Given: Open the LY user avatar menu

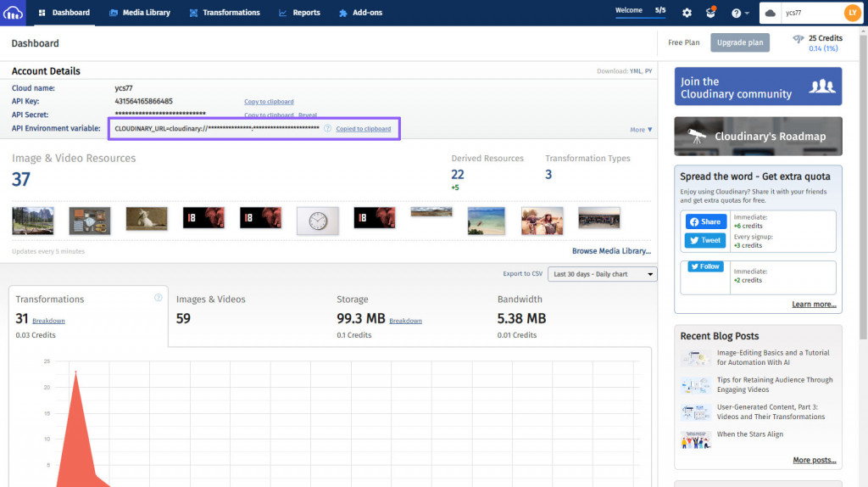Looking at the screenshot, I should [853, 13].
